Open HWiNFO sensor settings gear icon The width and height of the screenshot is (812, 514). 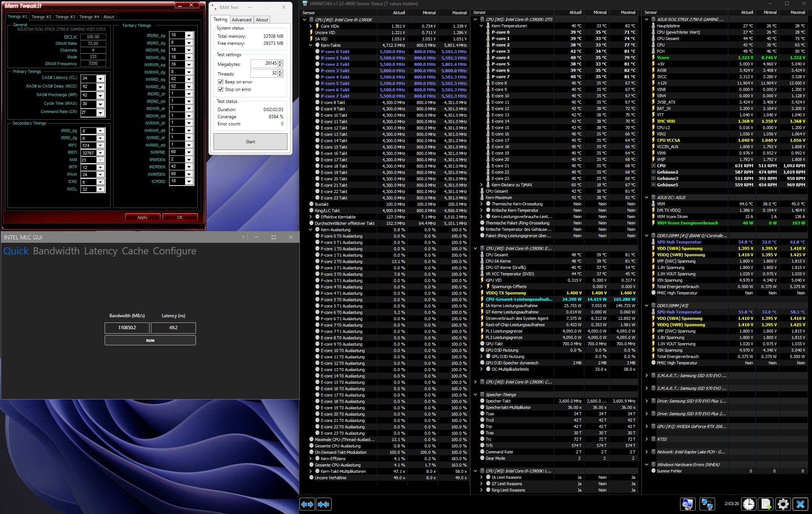[783, 504]
